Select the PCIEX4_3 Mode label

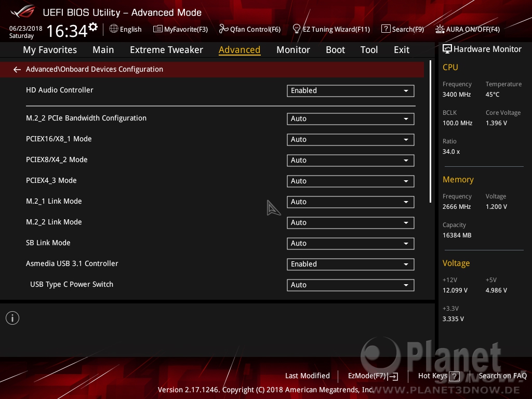[51, 180]
